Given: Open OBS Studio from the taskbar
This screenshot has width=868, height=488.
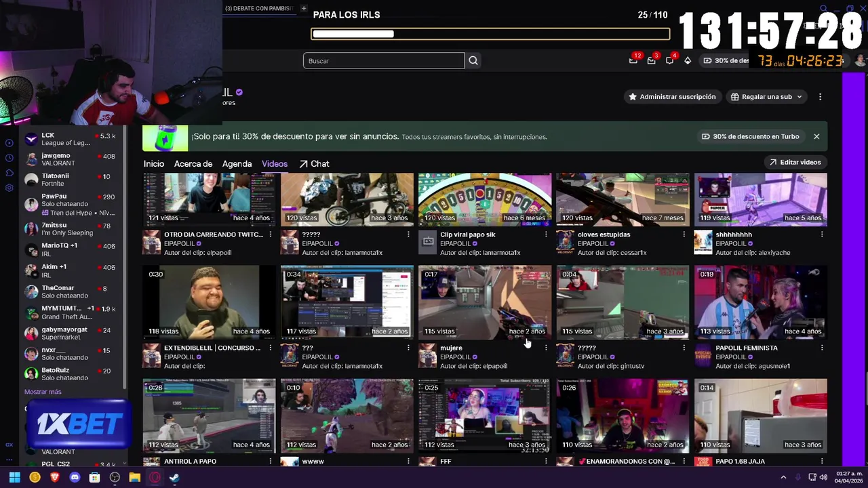Looking at the screenshot, I should coord(115,477).
